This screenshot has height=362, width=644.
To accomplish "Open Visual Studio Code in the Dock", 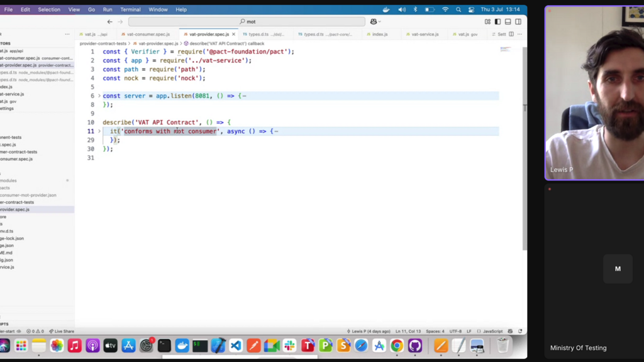I will point(236,346).
